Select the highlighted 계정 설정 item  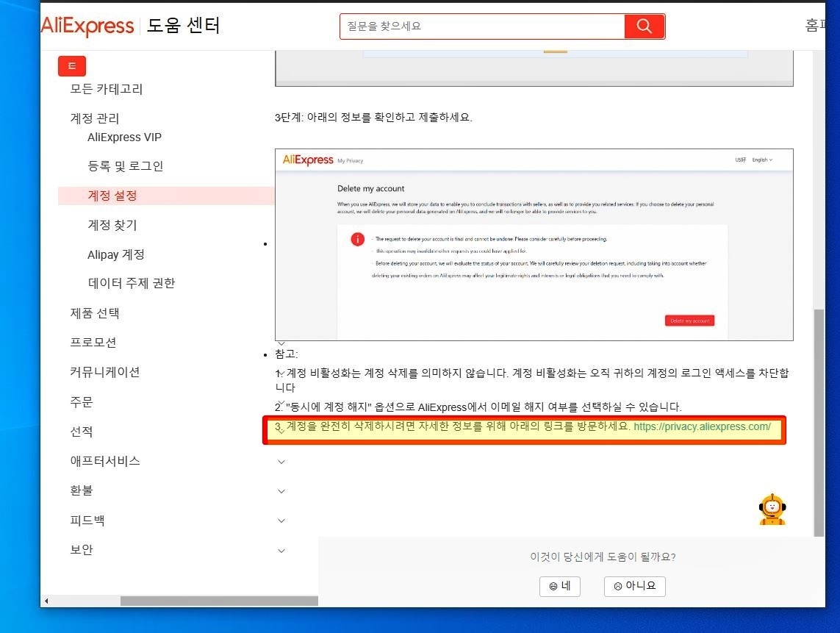pyautogui.click(x=166, y=196)
